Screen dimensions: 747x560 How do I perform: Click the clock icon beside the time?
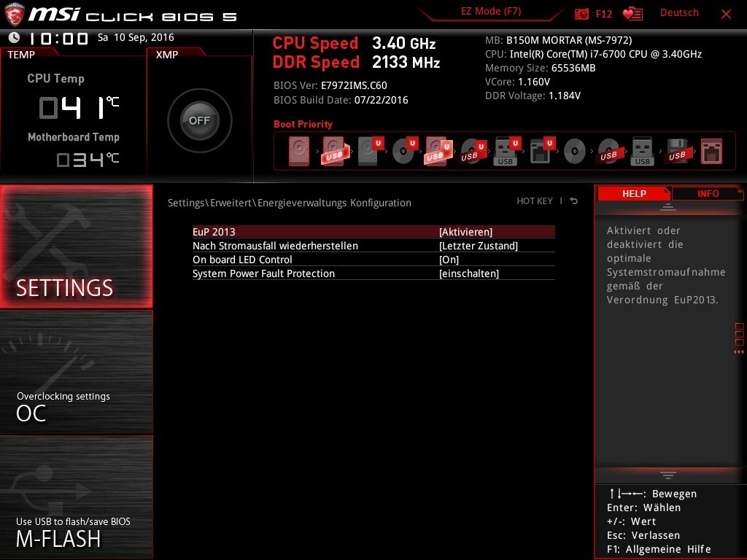point(15,37)
